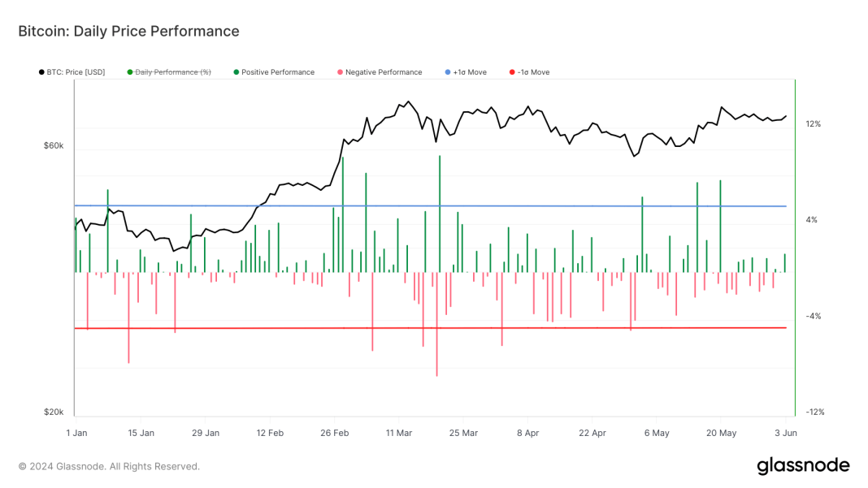The height and width of the screenshot is (488, 868).
Task: Click the $60k price axis label
Action: click(x=52, y=146)
